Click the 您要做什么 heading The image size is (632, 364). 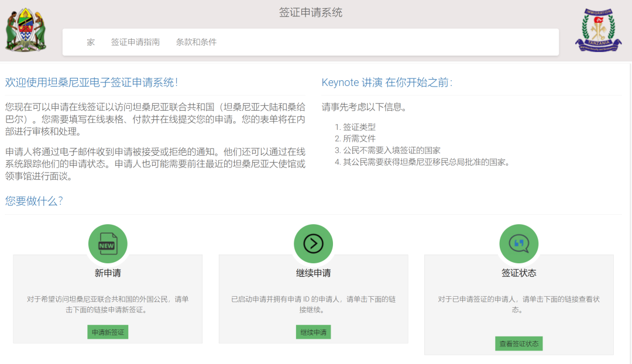pos(34,201)
